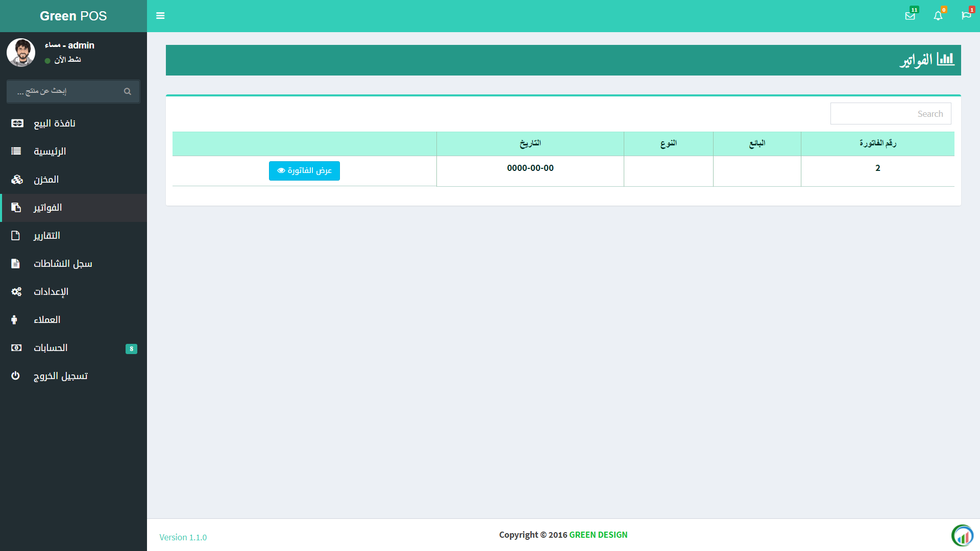Screen dimensions: 980x551
Task: Click the admin avatar picture
Action: click(x=21, y=53)
